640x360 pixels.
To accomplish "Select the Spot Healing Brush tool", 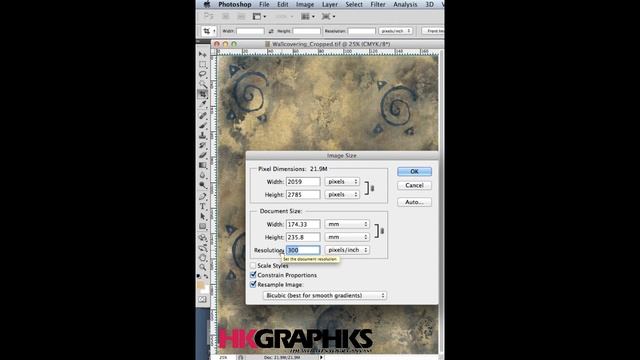I will pyautogui.click(x=203, y=116).
